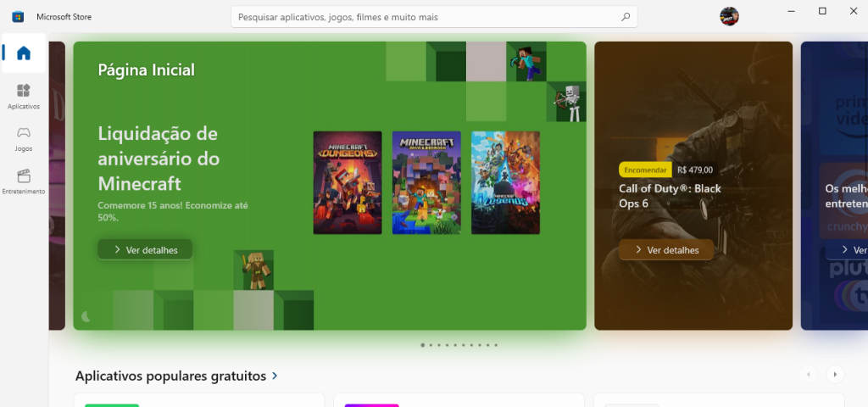Click inside the Pesquisar aplicativos search field

coord(424,17)
